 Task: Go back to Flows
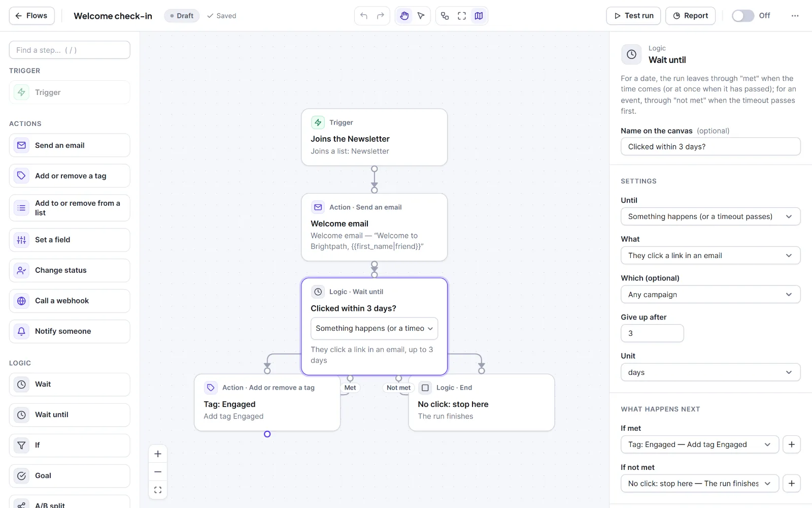click(31, 16)
